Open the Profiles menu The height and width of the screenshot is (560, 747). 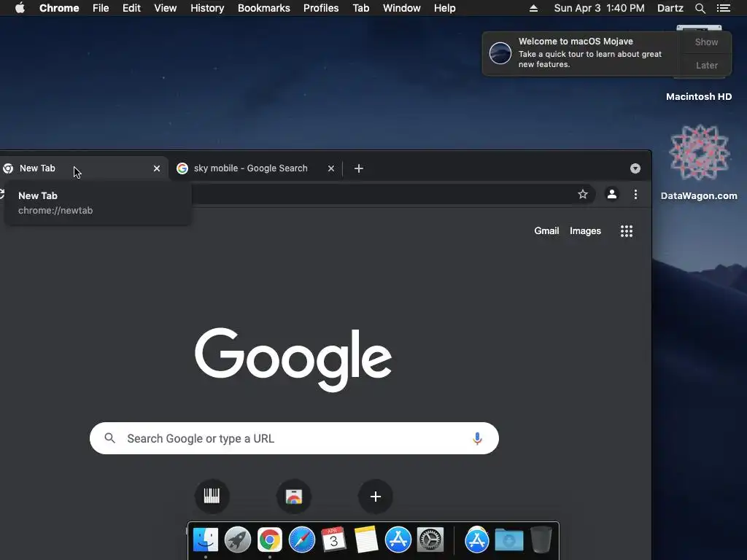(x=321, y=8)
